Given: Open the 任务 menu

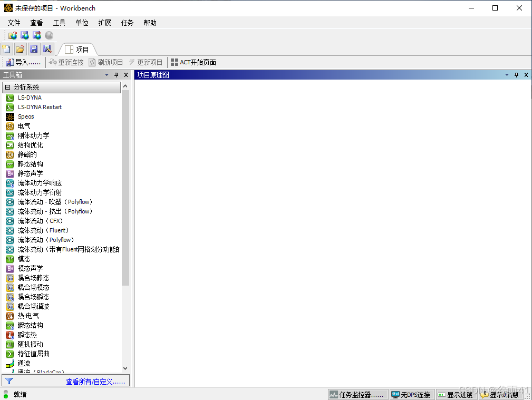Looking at the screenshot, I should pyautogui.click(x=127, y=23).
